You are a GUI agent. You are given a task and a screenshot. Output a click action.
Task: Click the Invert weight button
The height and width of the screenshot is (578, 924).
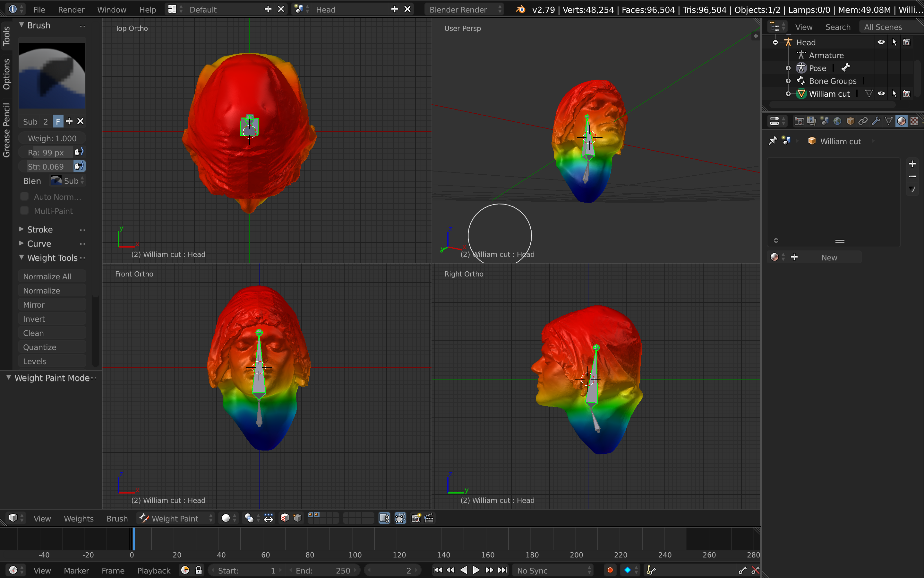52,319
